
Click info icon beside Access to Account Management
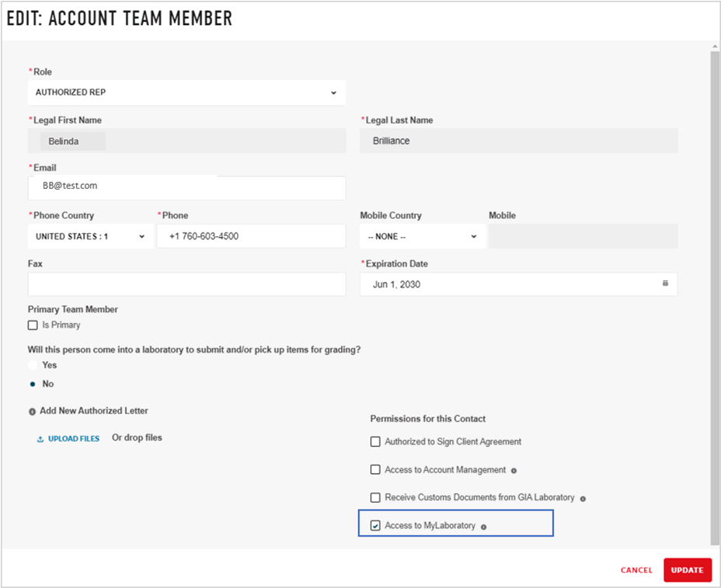point(514,470)
